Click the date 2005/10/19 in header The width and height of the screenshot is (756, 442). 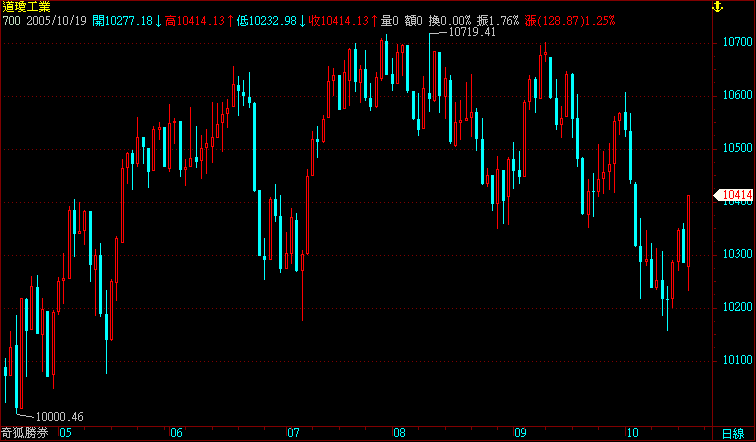pyautogui.click(x=56, y=21)
